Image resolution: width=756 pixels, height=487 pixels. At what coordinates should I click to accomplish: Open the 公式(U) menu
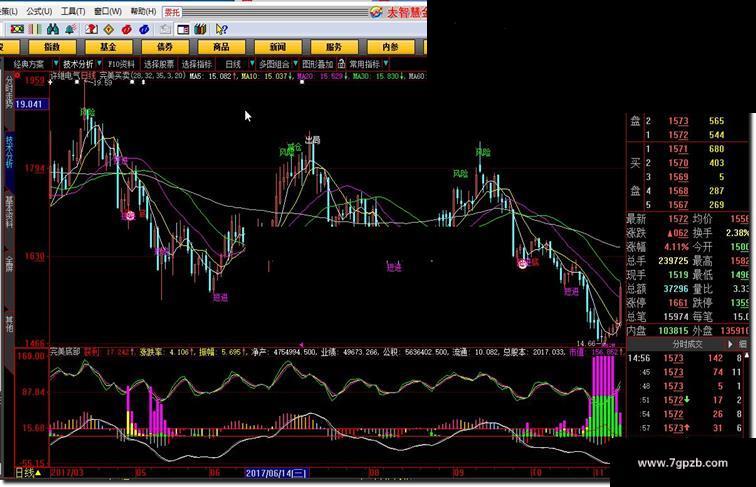[39, 11]
